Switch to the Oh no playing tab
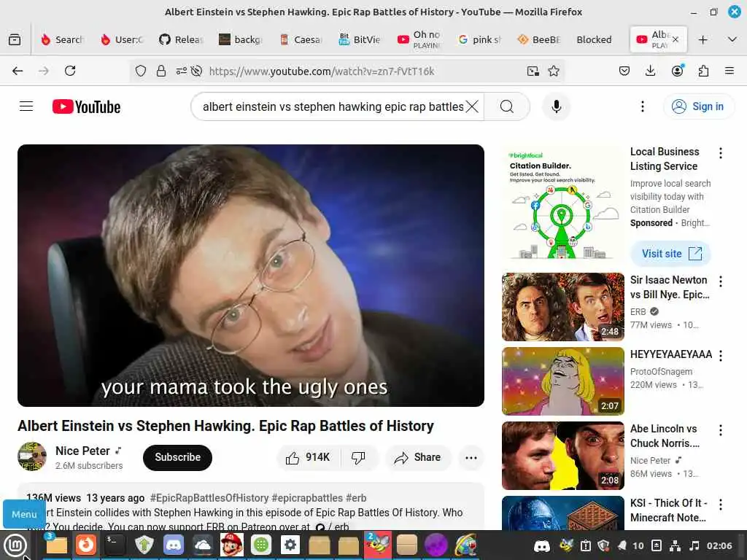The width and height of the screenshot is (747, 560). [419, 39]
